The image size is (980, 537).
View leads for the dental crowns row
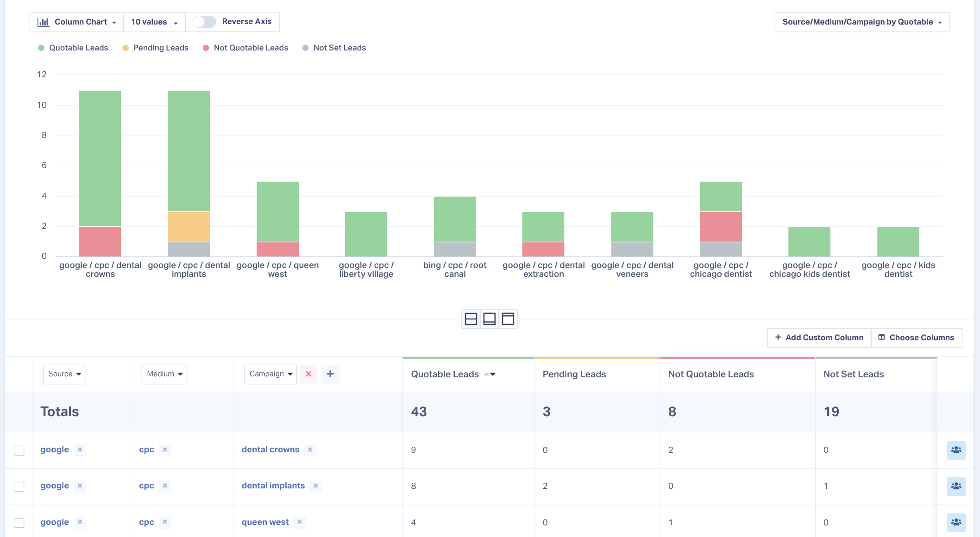(956, 450)
